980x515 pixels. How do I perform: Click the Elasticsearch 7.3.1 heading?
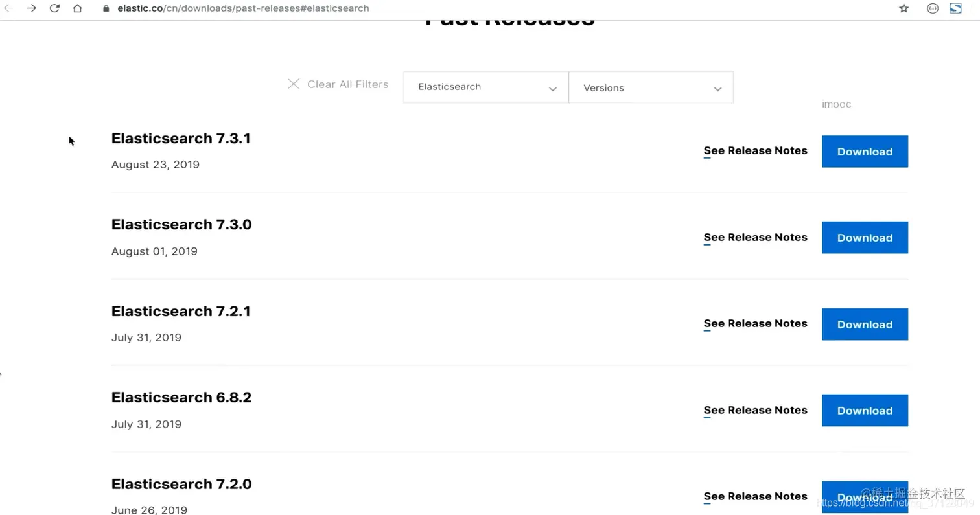pos(181,138)
